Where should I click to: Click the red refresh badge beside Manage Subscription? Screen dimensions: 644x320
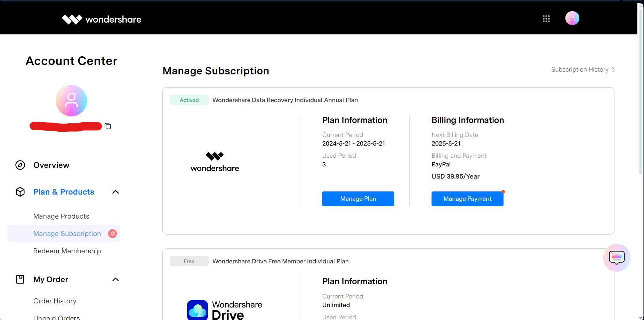(x=112, y=234)
